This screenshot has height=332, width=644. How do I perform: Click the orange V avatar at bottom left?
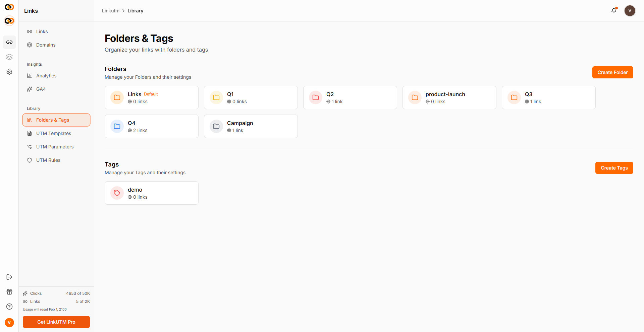pos(9,322)
